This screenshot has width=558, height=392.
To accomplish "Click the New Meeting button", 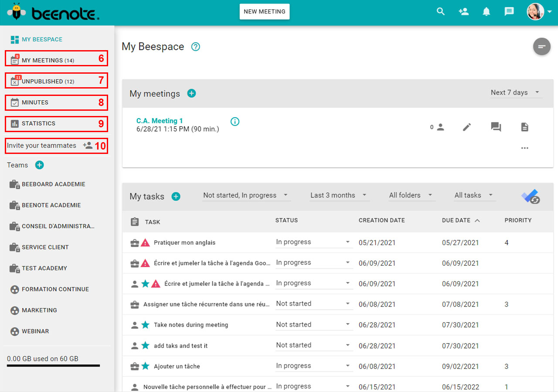I will coord(265,12).
